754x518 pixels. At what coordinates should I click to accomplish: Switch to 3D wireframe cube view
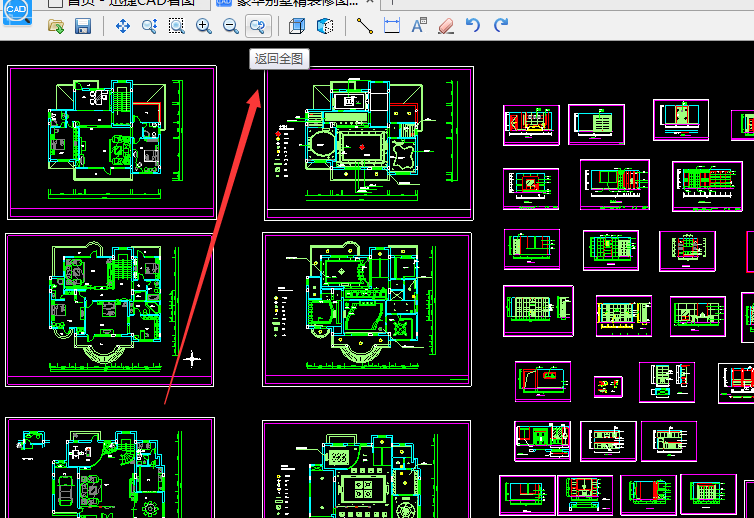click(x=297, y=26)
